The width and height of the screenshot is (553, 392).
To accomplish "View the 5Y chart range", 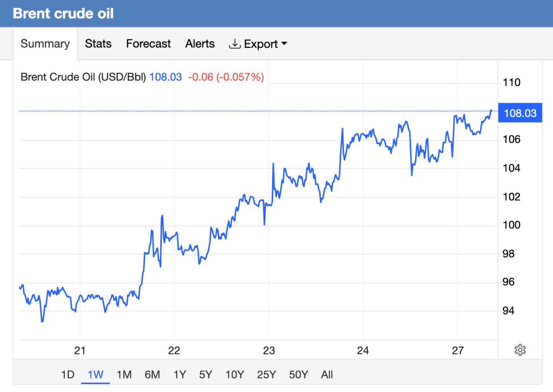I will coord(206,374).
